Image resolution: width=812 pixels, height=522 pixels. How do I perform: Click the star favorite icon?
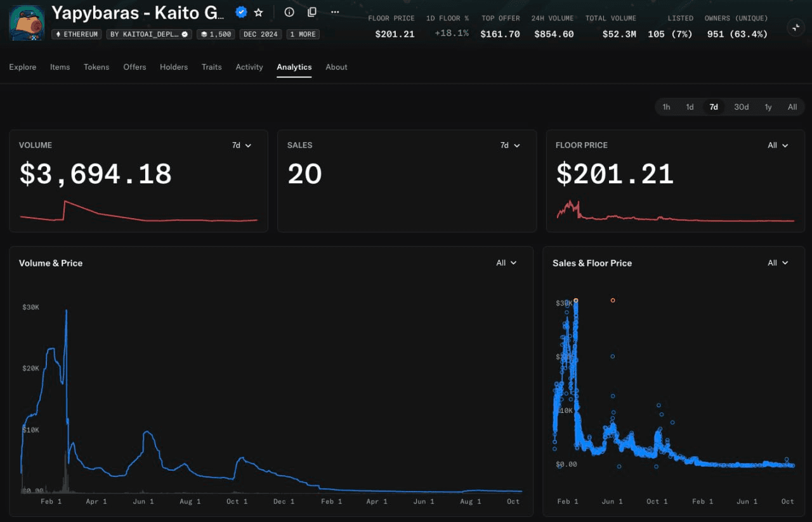tap(258, 12)
